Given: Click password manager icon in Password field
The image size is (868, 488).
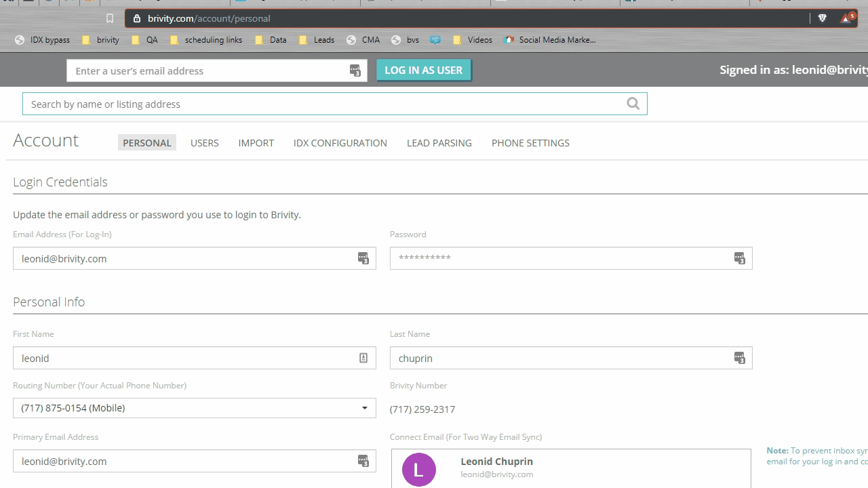Looking at the screenshot, I should click(x=740, y=258).
